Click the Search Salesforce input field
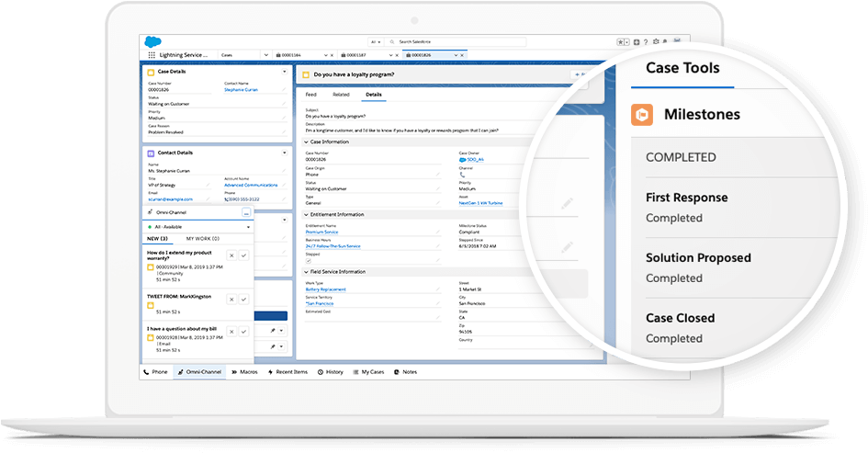Viewport: 868px width, 453px height. (x=441, y=41)
